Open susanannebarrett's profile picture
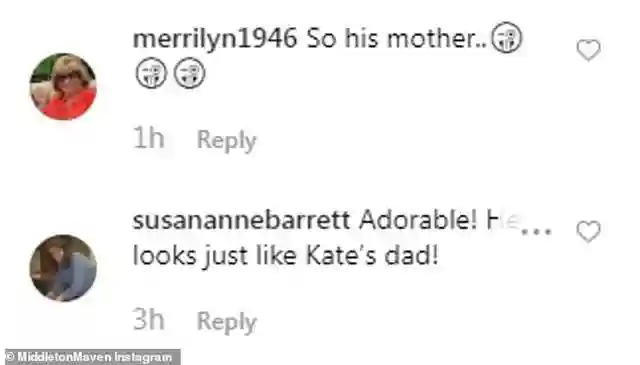Image resolution: width=640 pixels, height=365 pixels. point(63,268)
